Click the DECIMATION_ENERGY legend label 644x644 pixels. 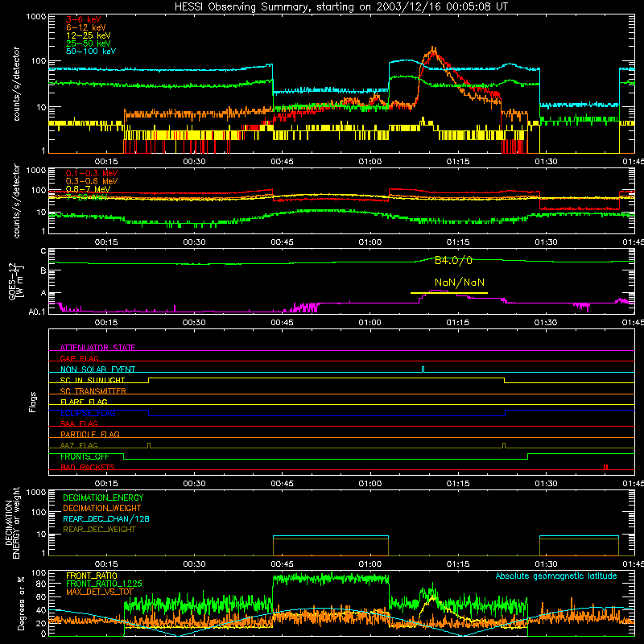click(103, 497)
